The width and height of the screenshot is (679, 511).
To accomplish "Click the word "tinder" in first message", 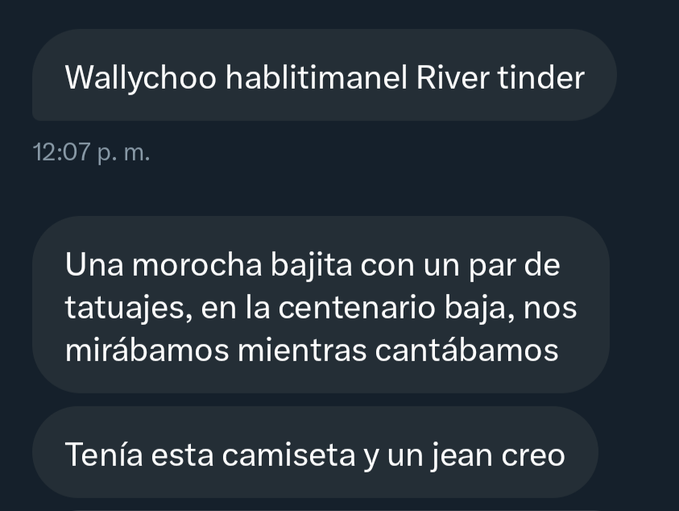I will point(541,78).
